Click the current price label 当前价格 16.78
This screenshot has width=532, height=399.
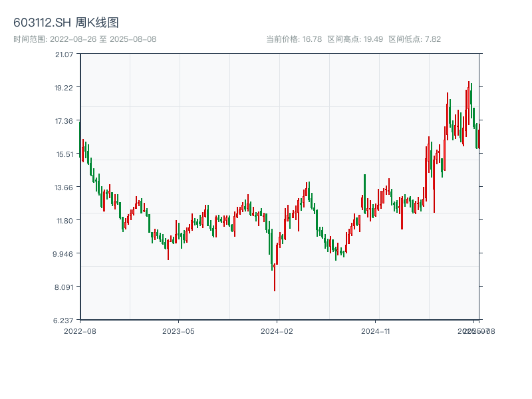point(294,39)
